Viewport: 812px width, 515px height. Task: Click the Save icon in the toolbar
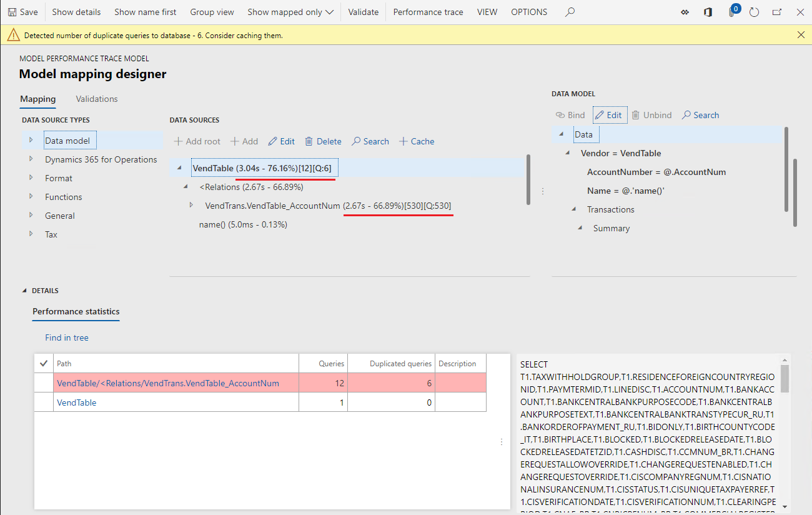click(x=12, y=12)
